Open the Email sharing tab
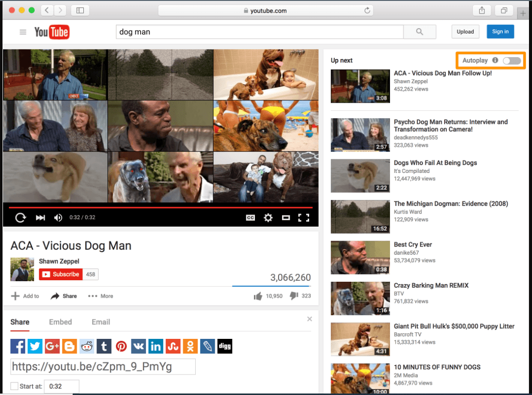532x395 pixels. [x=100, y=322]
